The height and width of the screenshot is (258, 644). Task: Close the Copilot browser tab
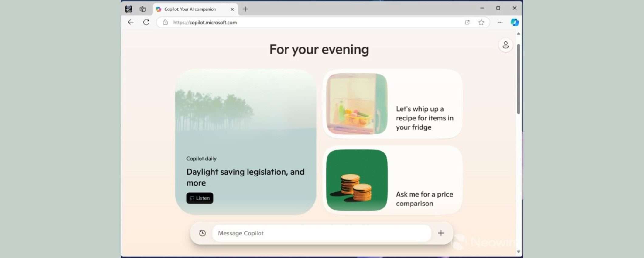(232, 9)
